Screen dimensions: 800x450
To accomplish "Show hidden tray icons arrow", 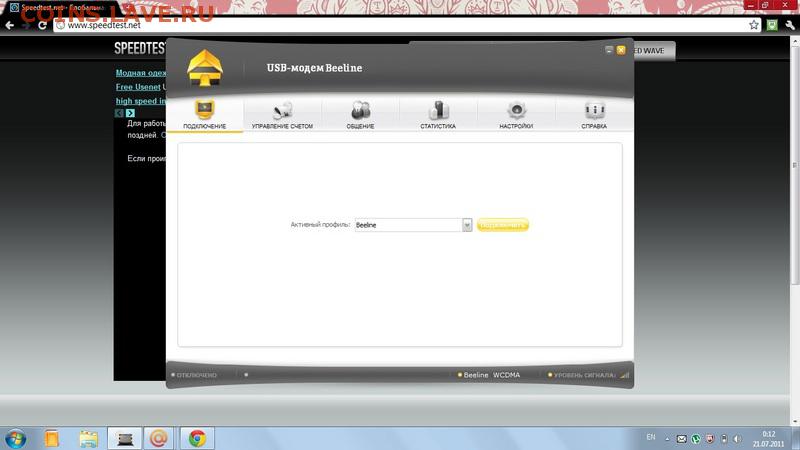I will [x=667, y=439].
